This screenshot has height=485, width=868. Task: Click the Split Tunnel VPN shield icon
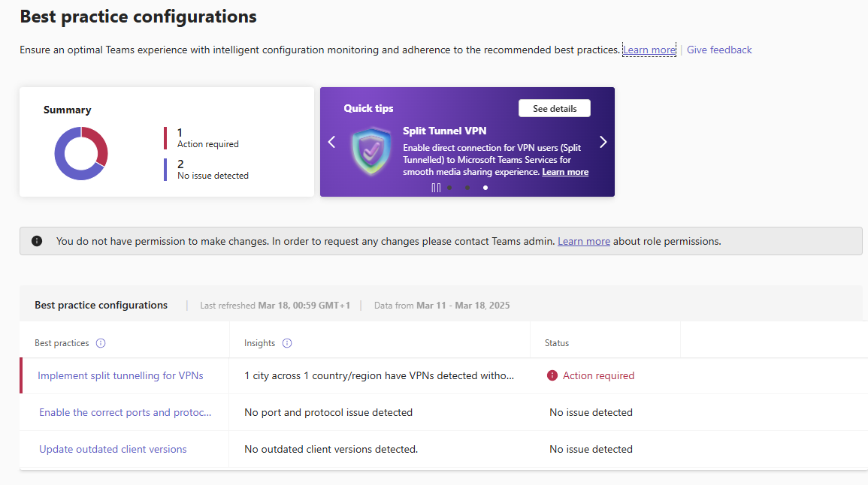click(371, 152)
